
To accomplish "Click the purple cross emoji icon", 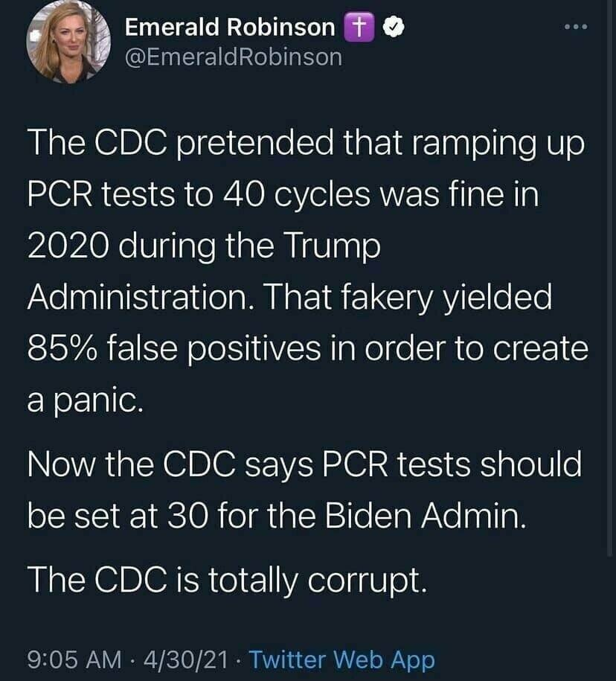I will tap(358, 28).
